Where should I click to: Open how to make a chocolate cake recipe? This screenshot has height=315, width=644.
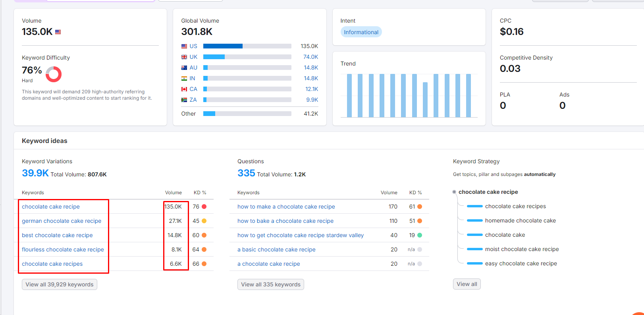(286, 207)
